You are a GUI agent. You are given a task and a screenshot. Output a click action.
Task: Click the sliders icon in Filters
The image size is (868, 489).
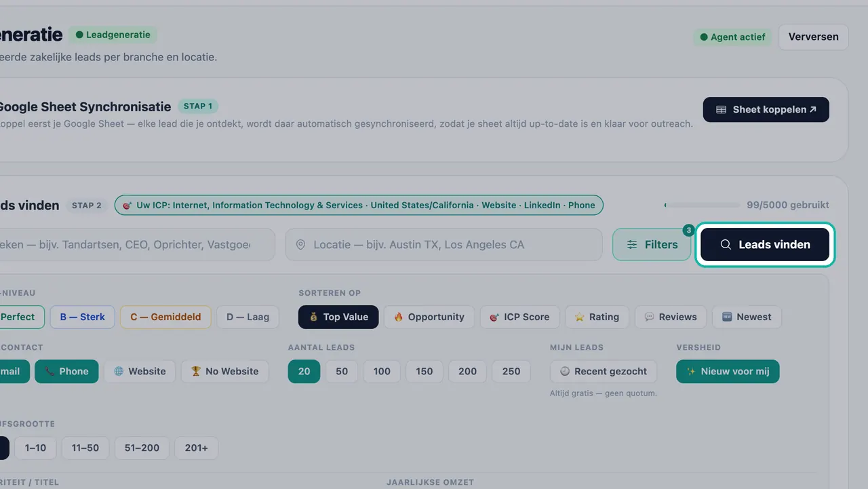(631, 245)
